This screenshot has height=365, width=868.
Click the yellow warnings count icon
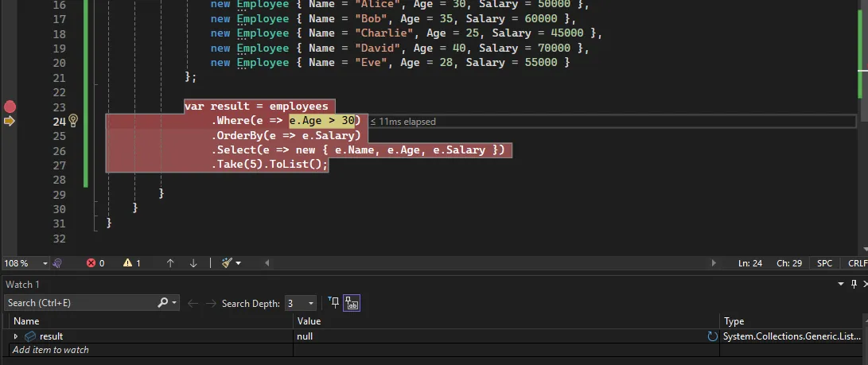127,263
